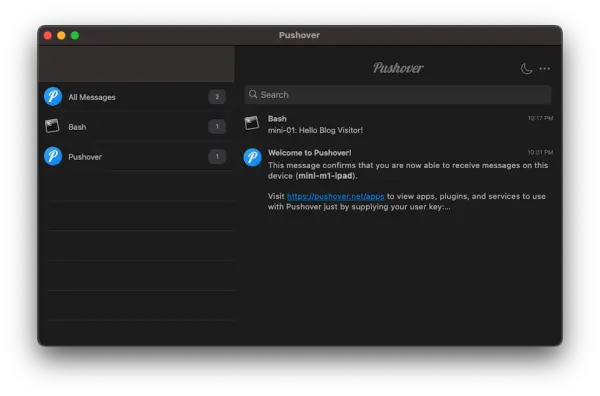Click the Bash terminal icon in sidebar
Screen dimensions: 600x396
click(52, 126)
